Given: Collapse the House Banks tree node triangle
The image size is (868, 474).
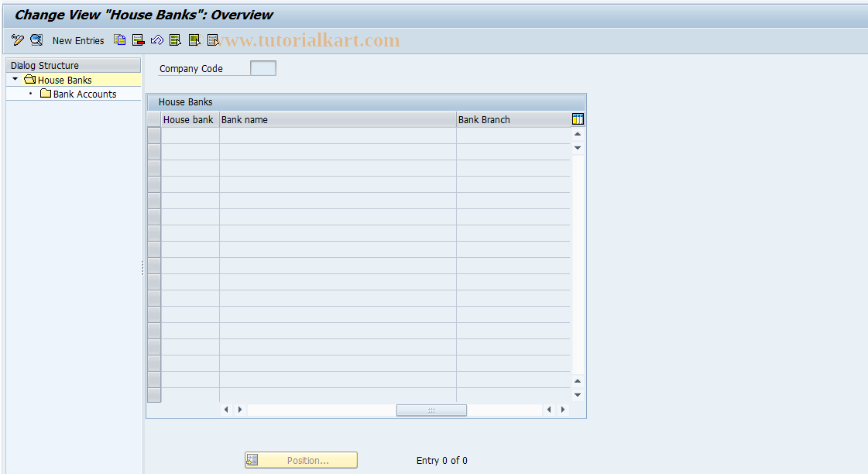Looking at the screenshot, I should tap(15, 79).
